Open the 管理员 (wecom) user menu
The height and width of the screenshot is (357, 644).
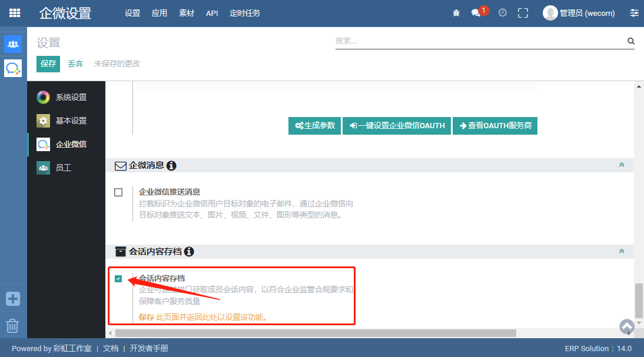[x=579, y=13]
